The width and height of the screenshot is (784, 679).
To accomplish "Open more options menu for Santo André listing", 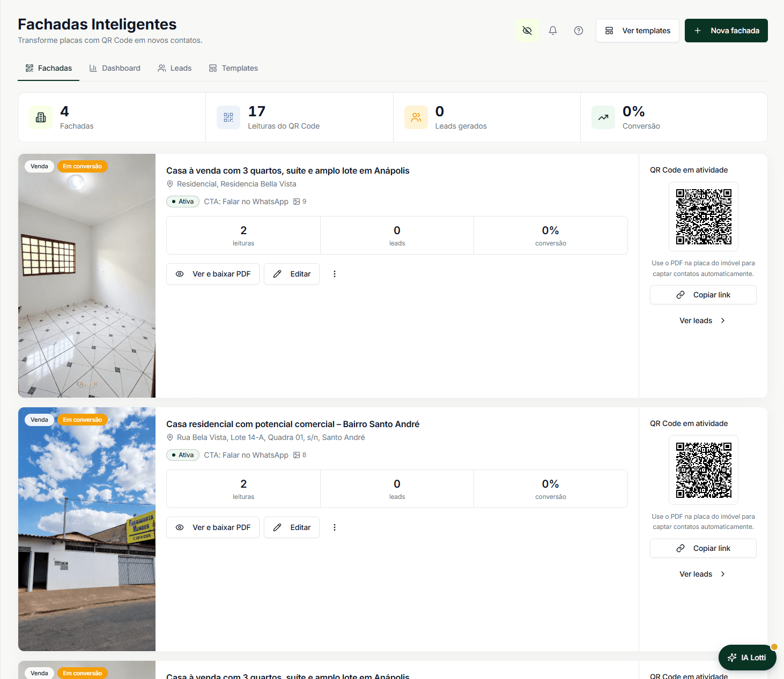I will 335,527.
